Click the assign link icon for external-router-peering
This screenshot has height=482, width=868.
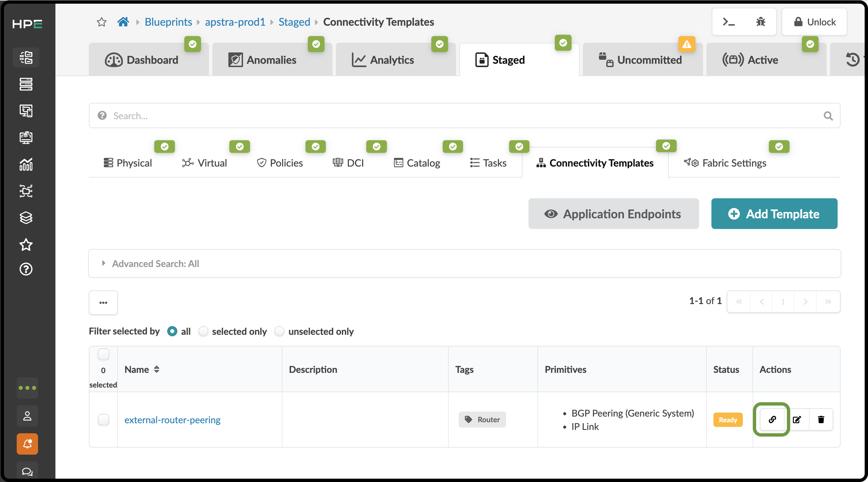[772, 419]
